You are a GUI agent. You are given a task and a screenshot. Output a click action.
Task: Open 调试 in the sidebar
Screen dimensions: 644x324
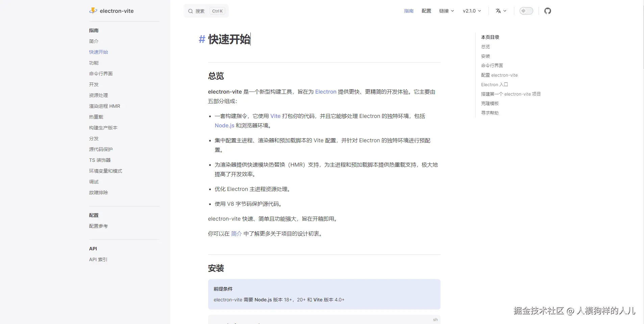(x=94, y=182)
